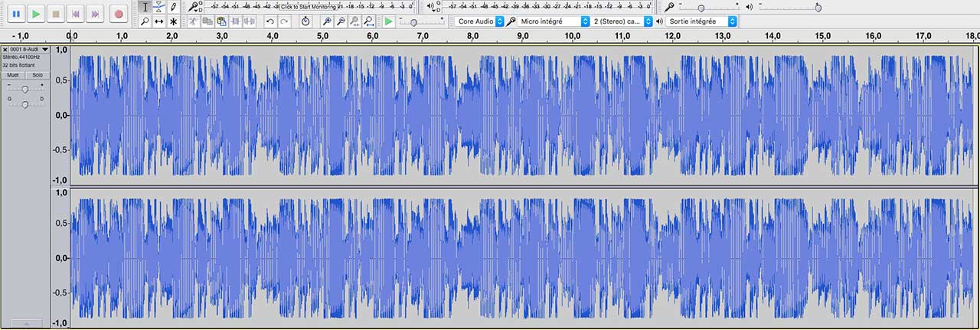Image resolution: width=980 pixels, height=330 pixels.
Task: Start playback with the green Play button
Action: (36, 13)
